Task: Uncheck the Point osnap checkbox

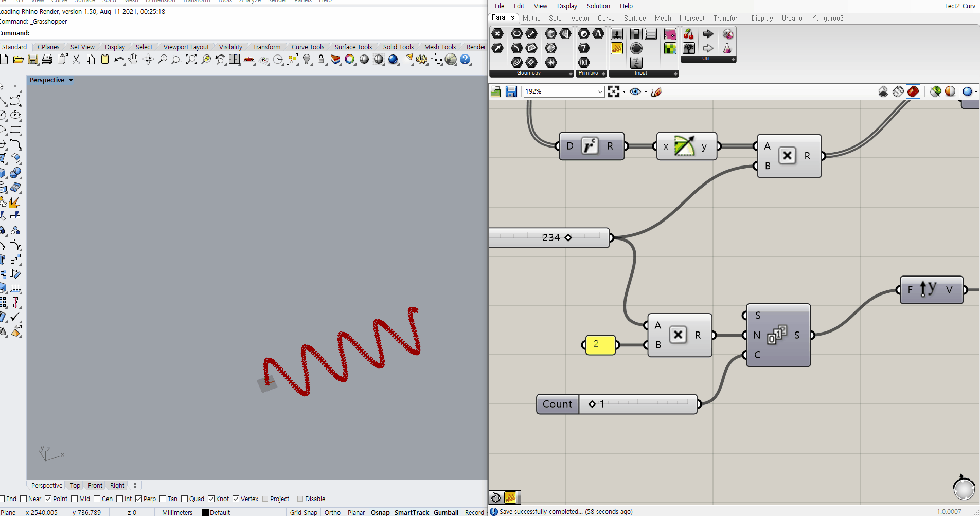Action: point(48,499)
